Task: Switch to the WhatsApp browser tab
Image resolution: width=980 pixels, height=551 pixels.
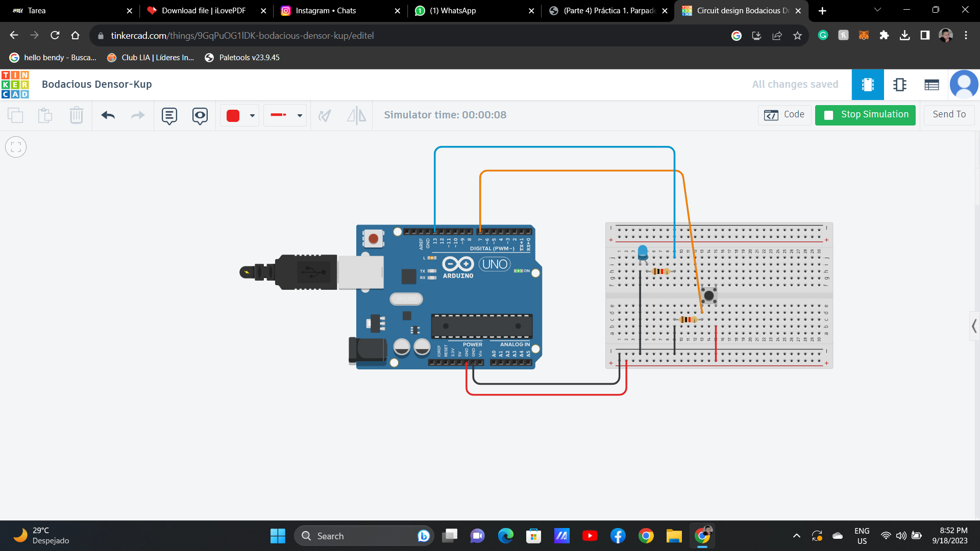Action: tap(452, 11)
